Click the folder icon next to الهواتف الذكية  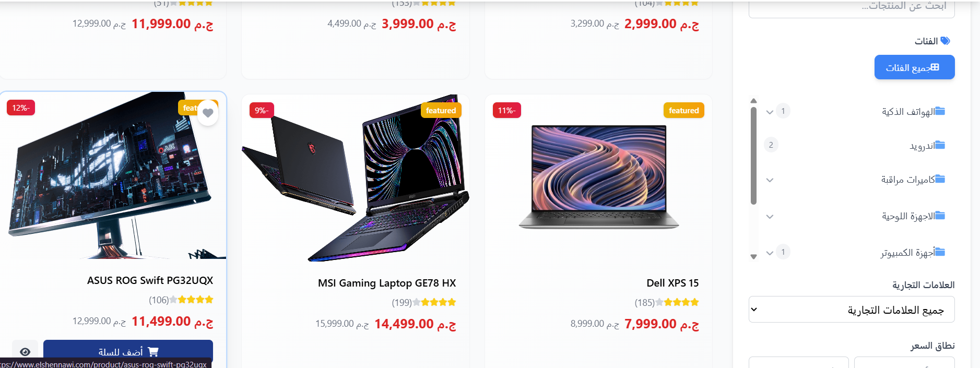point(940,111)
